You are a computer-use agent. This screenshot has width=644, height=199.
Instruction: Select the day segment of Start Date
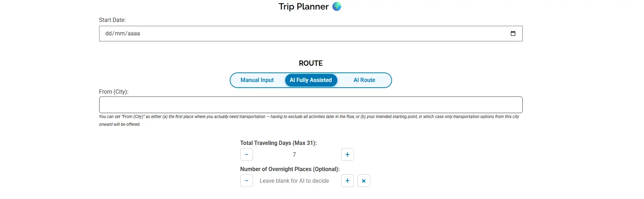(109, 34)
